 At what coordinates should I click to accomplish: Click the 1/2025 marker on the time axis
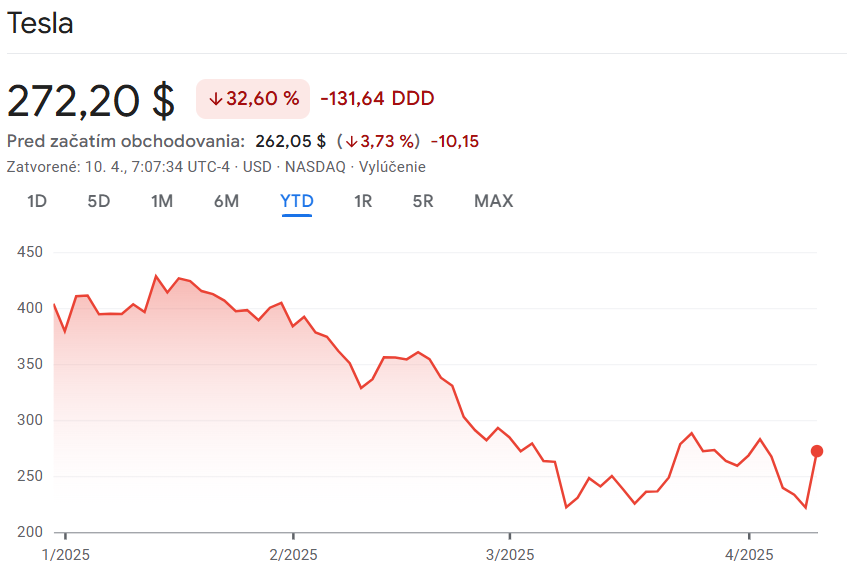64,554
